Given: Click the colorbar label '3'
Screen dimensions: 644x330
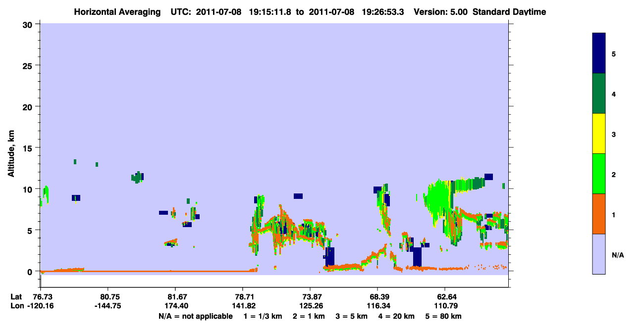Looking at the screenshot, I should 614,134.
